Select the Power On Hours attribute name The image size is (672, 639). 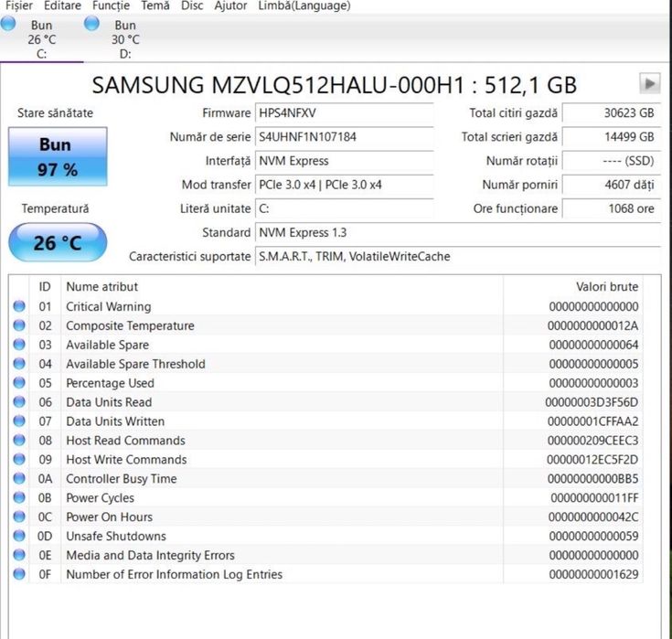(110, 517)
